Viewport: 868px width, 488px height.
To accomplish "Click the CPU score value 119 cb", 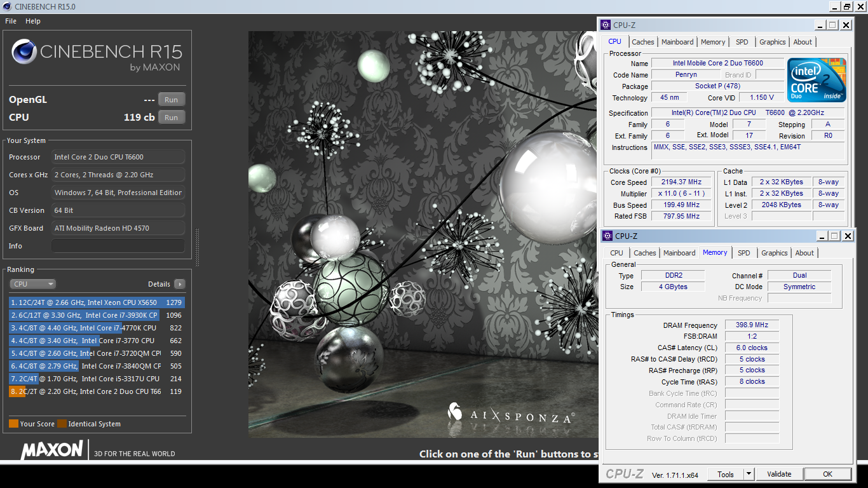I will pyautogui.click(x=139, y=118).
